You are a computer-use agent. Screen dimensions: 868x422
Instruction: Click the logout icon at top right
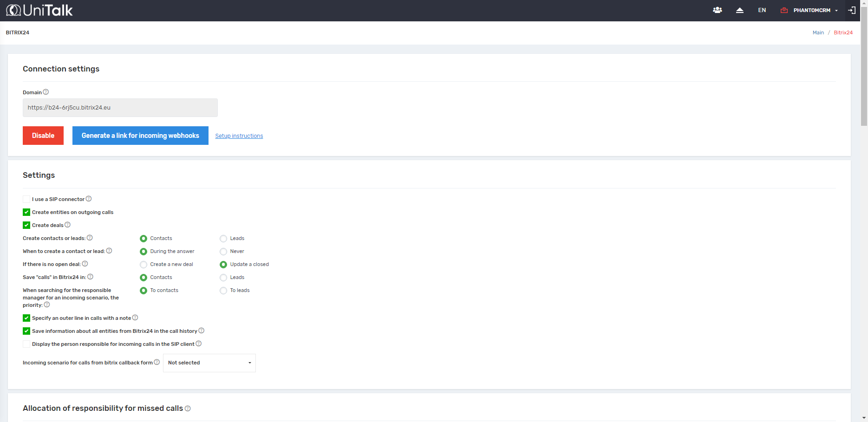click(x=852, y=10)
